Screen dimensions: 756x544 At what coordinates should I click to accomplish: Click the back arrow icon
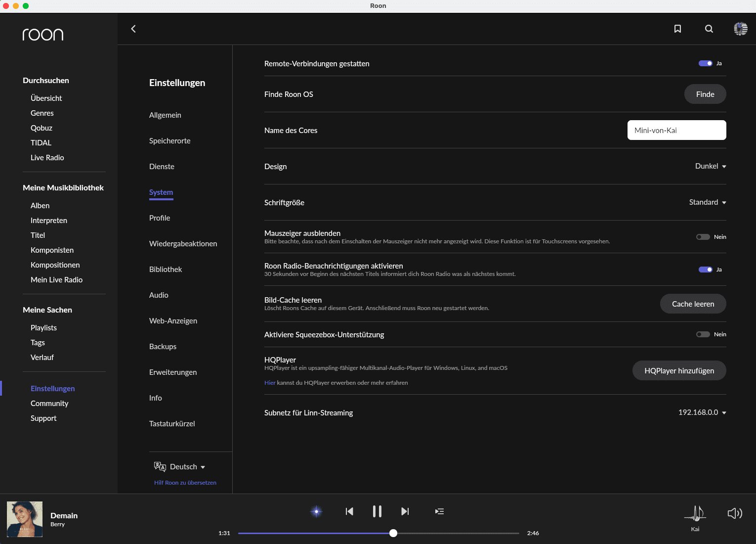(133, 29)
